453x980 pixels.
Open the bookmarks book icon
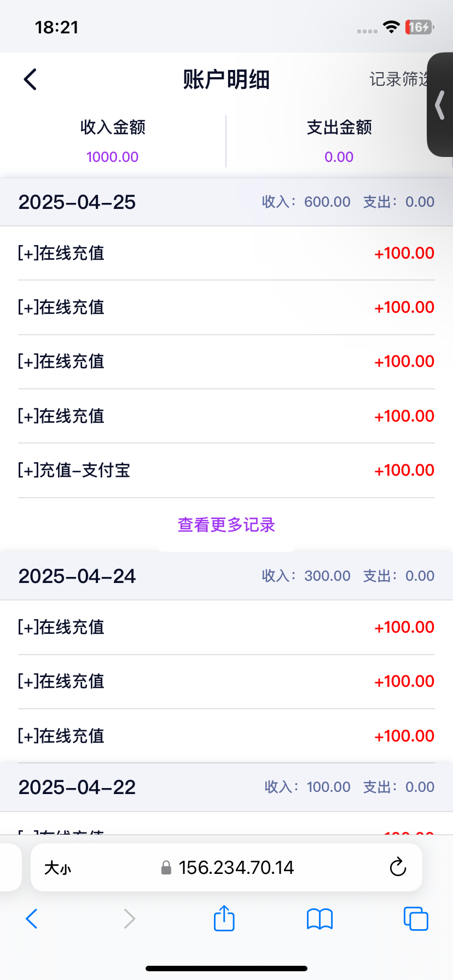pos(320,919)
